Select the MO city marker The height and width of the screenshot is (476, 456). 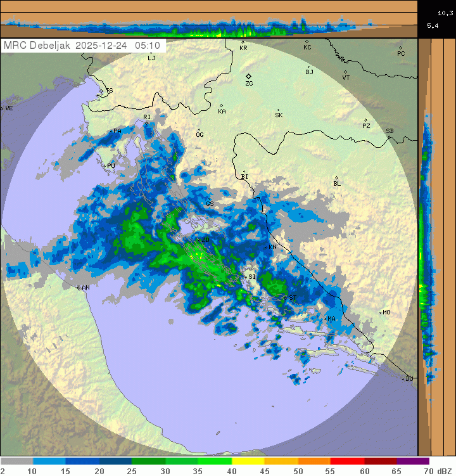pos(381,312)
